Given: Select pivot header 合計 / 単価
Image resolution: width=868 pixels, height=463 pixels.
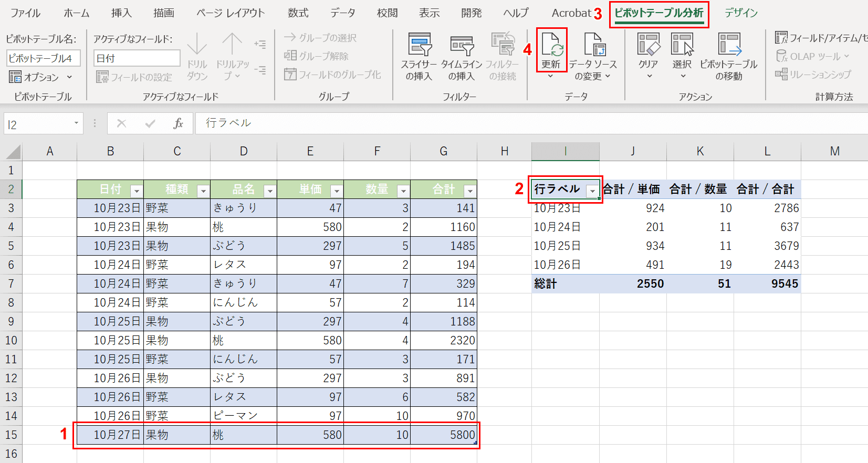Looking at the screenshot, I should [632, 189].
